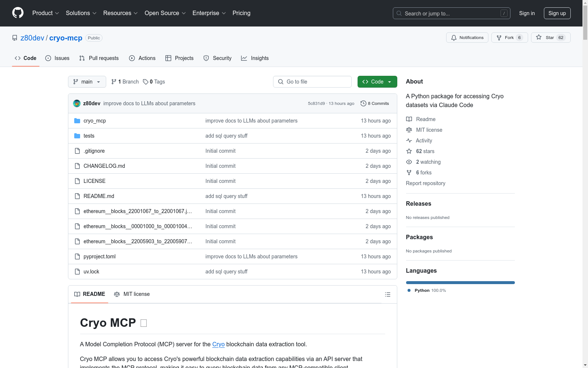Go to GitHub homepage via Octocat logo
This screenshot has height=368, width=588.
tap(18, 13)
